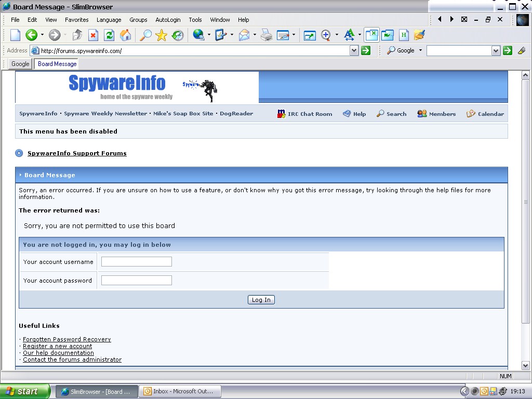532x399 pixels.
Task: Open dropdown arrow next to globe icon
Action: pyautogui.click(x=209, y=35)
